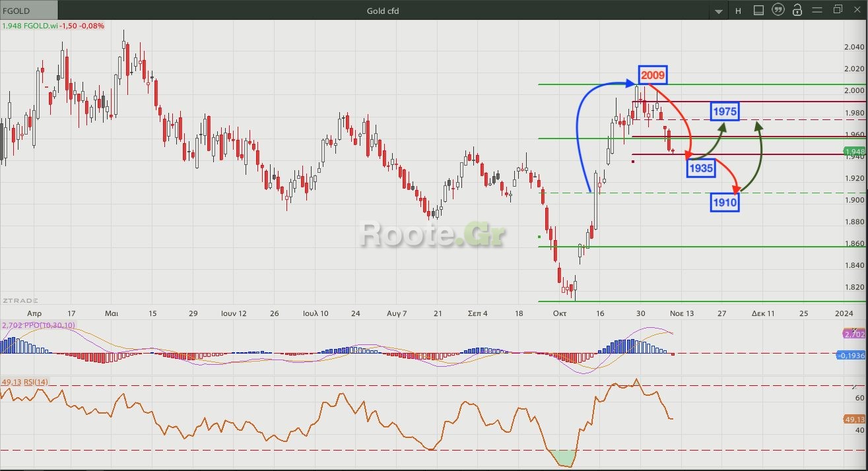Screen dimensions: 868x471
Task: Click the H timeframe icon
Action: click(738, 11)
